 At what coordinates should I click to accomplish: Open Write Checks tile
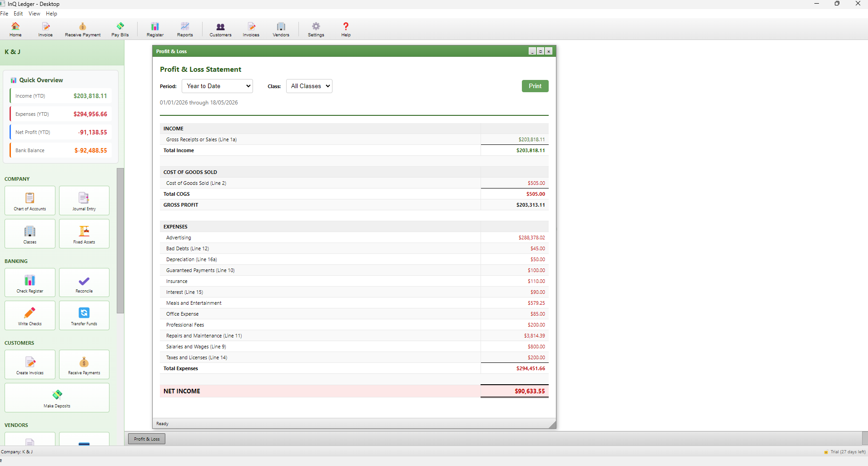[x=30, y=315]
